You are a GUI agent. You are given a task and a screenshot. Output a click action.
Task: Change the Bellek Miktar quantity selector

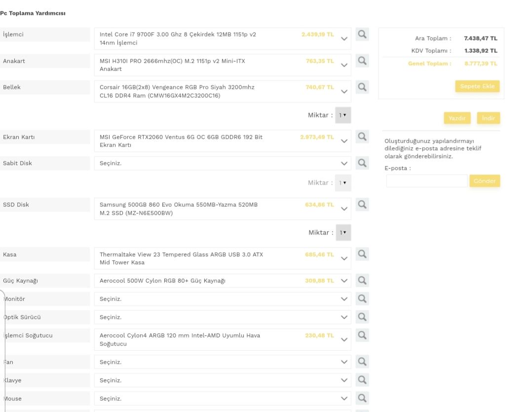(x=343, y=115)
